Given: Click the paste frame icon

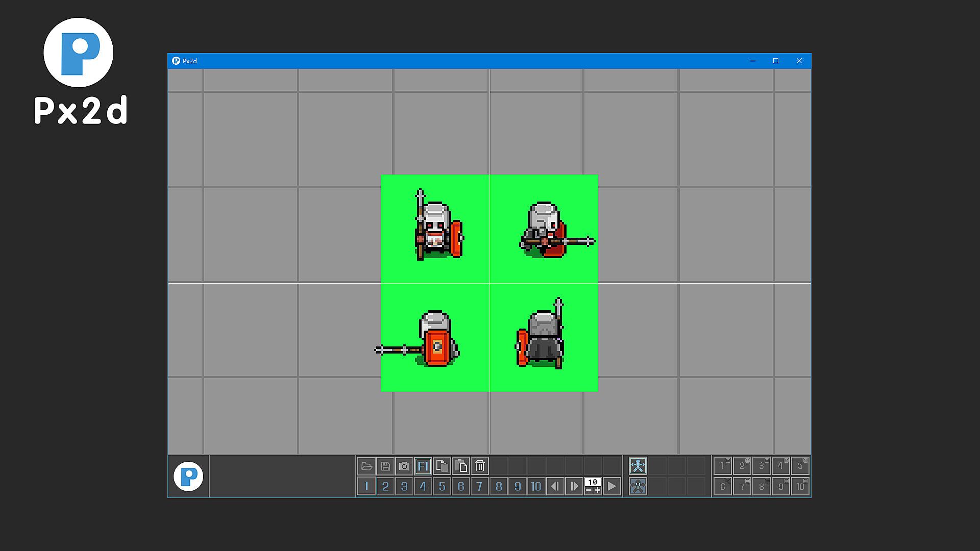Looking at the screenshot, I should tap(461, 466).
